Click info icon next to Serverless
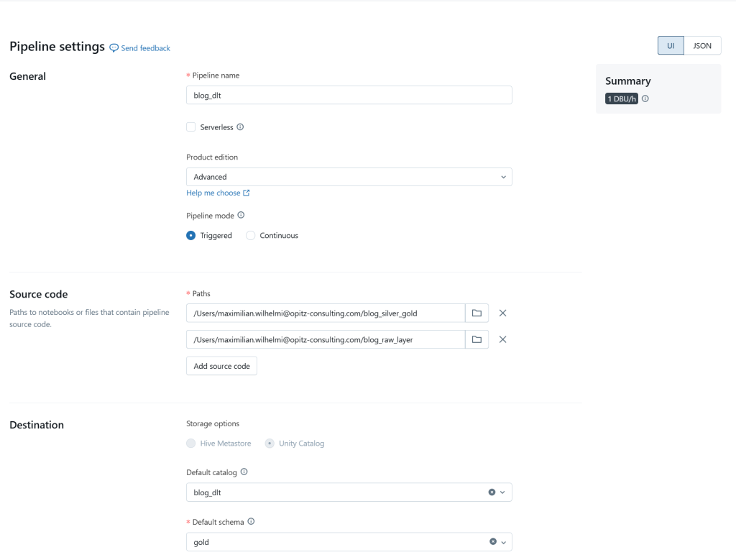The height and width of the screenshot is (560, 736). point(240,127)
